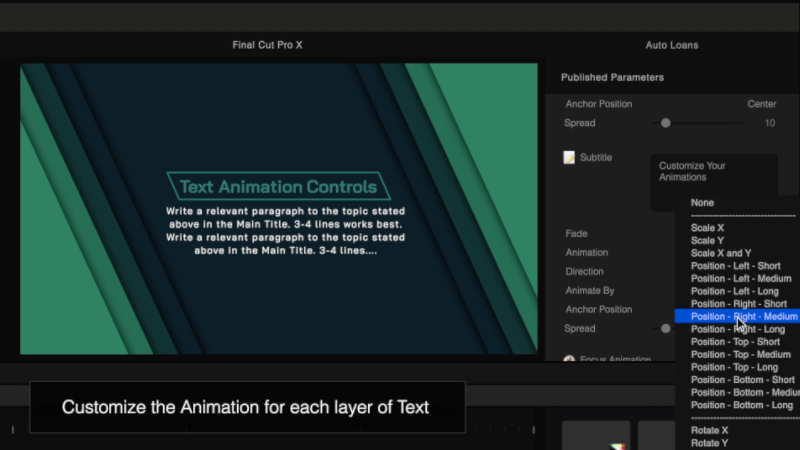The image size is (800, 450).
Task: Choose highlighted Position - Right - Medium
Action: (x=737, y=316)
